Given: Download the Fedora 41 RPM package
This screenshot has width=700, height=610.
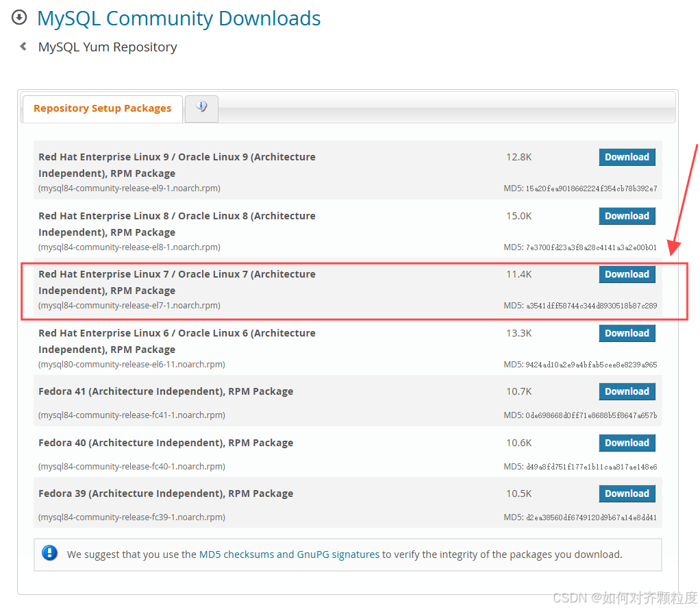Looking at the screenshot, I should pos(627,391).
